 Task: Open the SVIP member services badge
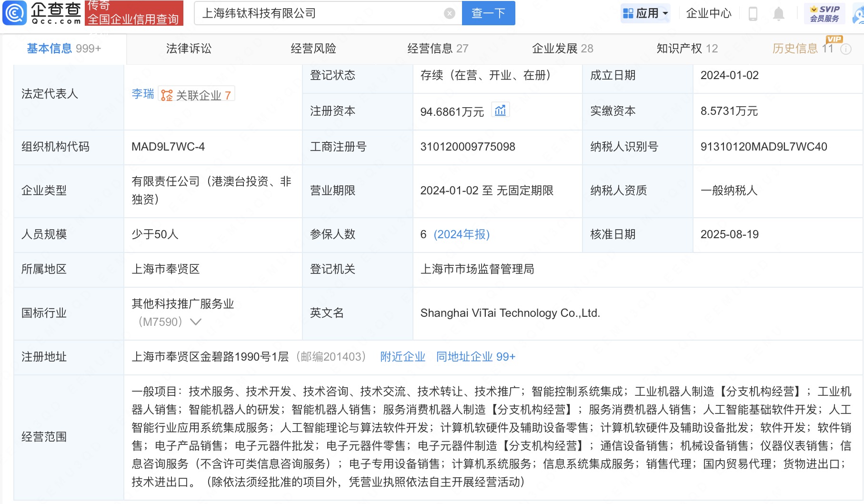pos(824,13)
